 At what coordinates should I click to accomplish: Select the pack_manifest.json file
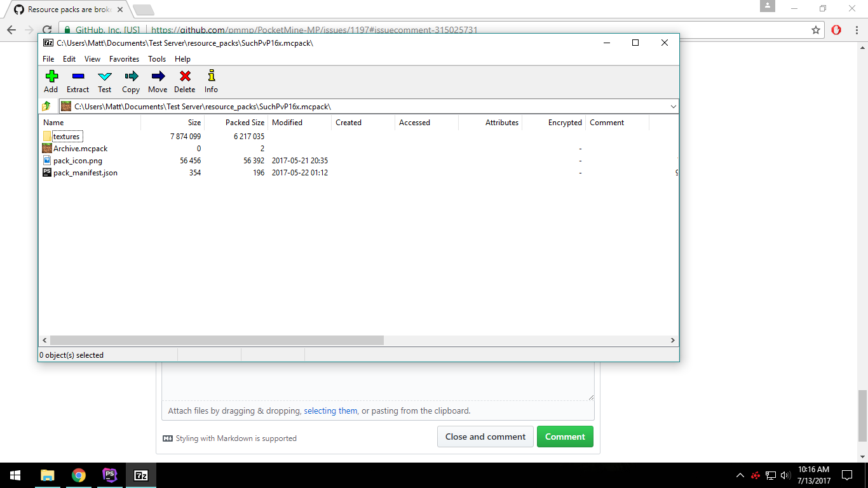coord(85,172)
